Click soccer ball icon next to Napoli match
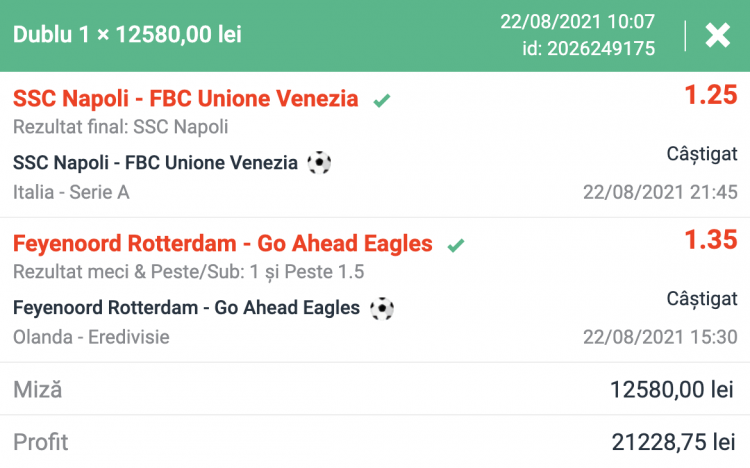The height and width of the screenshot is (468, 750). coord(319,162)
